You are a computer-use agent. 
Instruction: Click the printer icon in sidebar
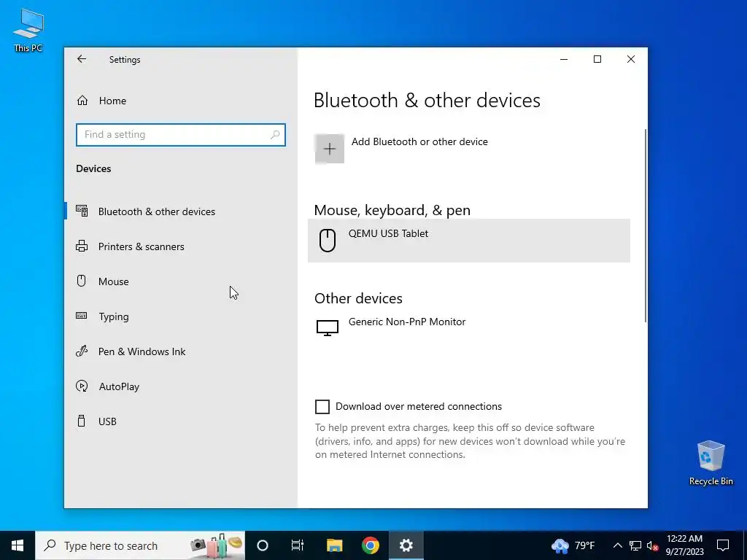point(82,246)
